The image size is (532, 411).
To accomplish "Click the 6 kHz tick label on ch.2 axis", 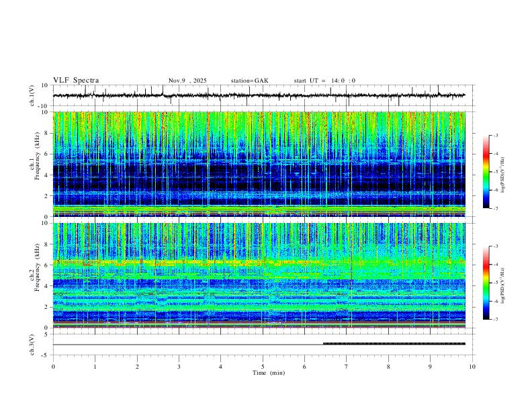I will point(47,265).
